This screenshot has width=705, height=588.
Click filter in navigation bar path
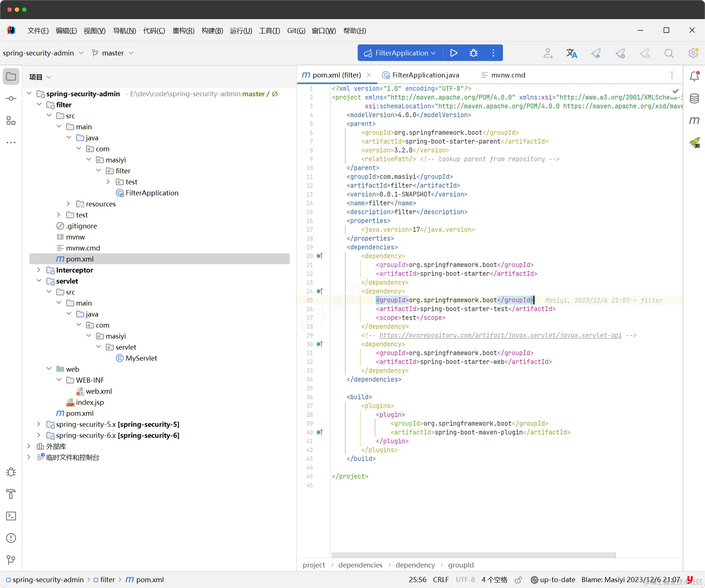pos(104,580)
